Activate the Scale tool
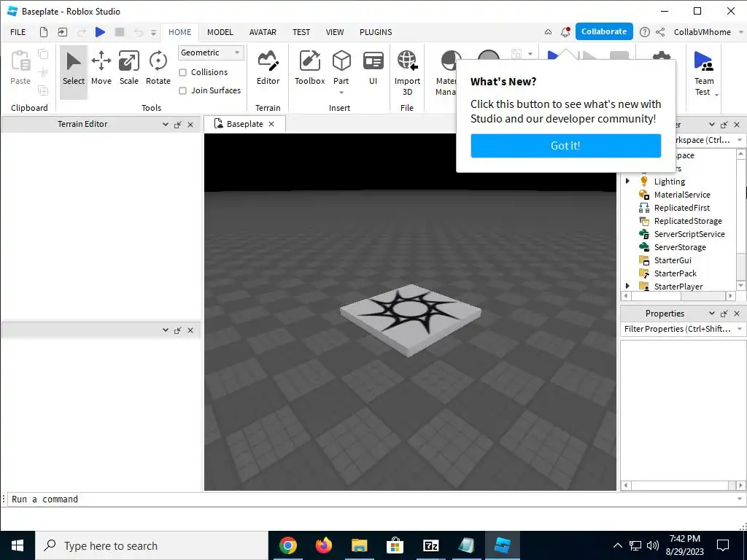The image size is (747, 560). [x=128, y=69]
